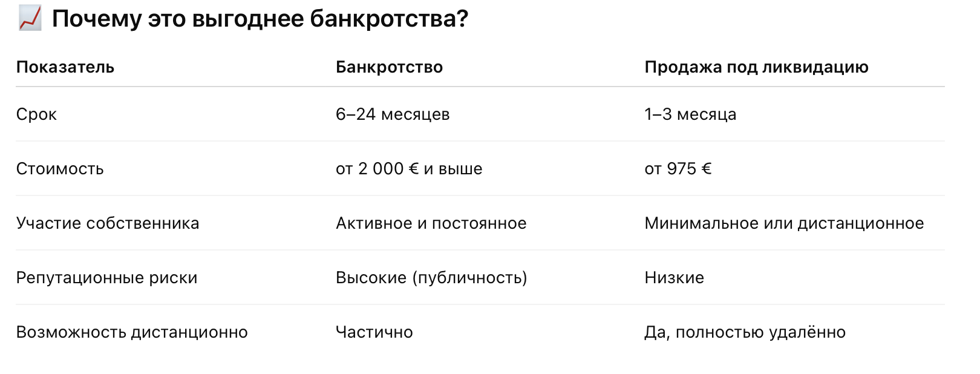Image resolution: width=980 pixels, height=374 pixels.
Task: Click the 'Высокие (публичность)' cell
Action: click(431, 278)
